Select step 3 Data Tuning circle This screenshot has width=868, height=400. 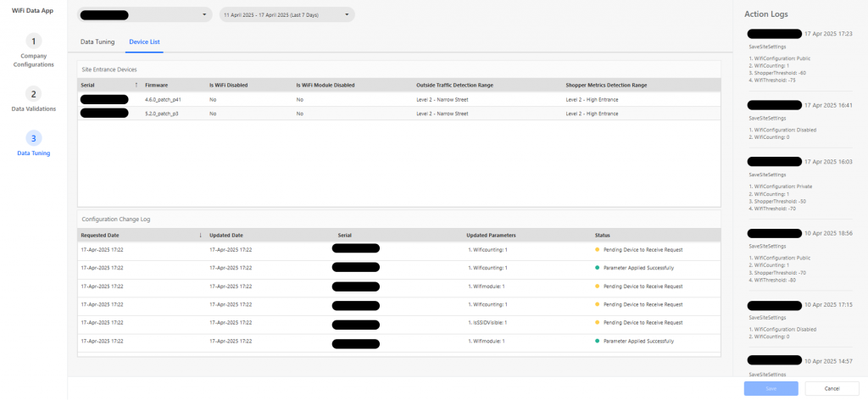(x=32, y=137)
